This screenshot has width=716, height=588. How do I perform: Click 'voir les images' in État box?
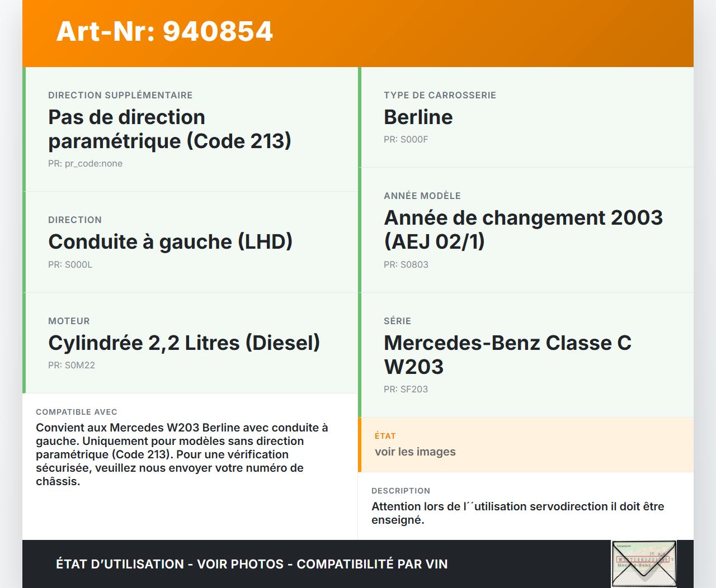pyautogui.click(x=415, y=452)
